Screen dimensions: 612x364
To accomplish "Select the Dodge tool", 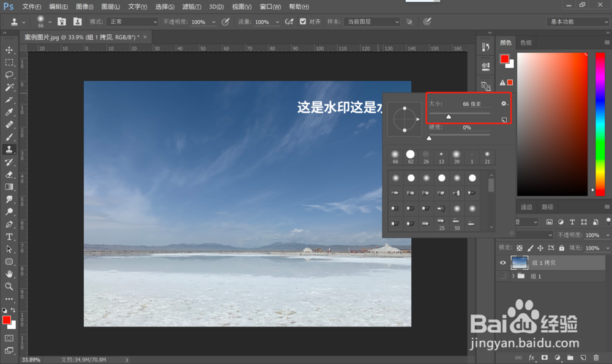I will coord(9,212).
